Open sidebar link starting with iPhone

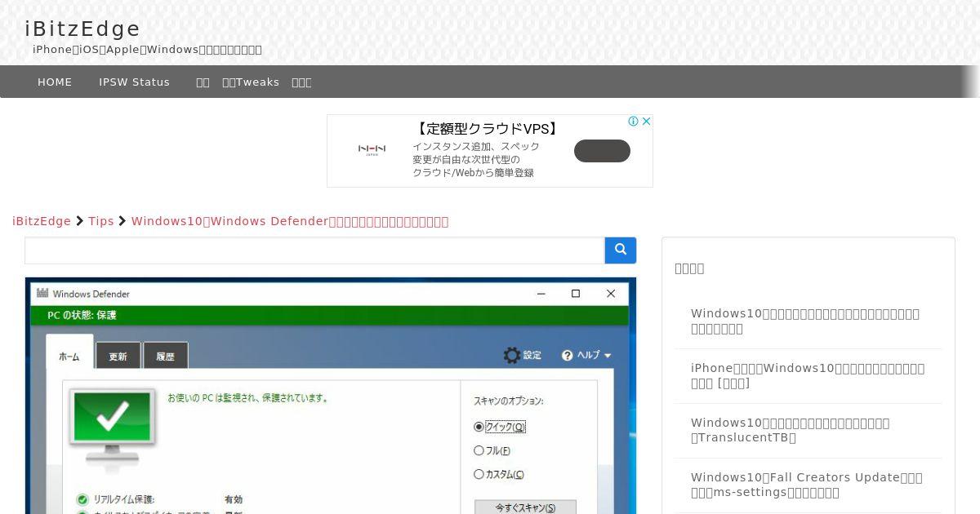tap(808, 375)
